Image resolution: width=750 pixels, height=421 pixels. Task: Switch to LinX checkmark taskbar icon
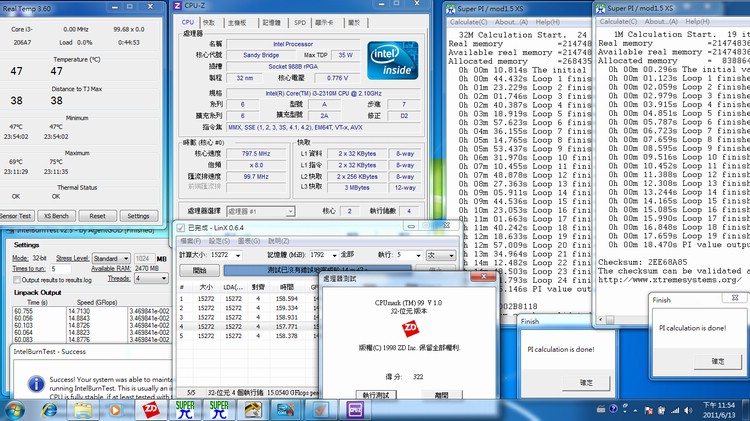click(x=321, y=410)
